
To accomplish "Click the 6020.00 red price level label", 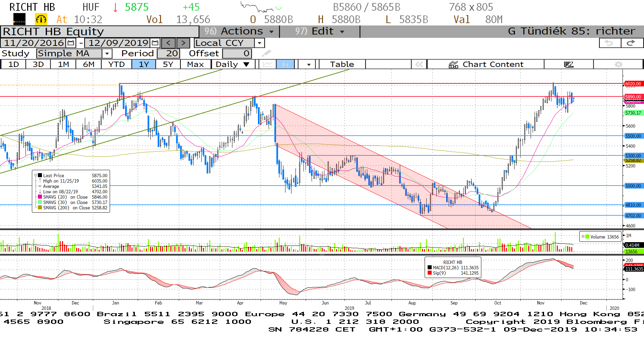I will [633, 84].
